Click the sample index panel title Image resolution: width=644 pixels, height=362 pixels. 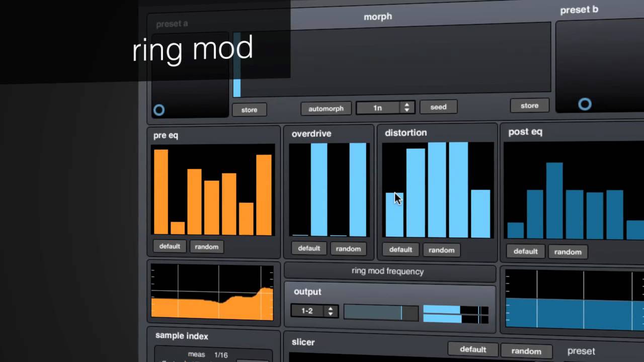pos(182,336)
